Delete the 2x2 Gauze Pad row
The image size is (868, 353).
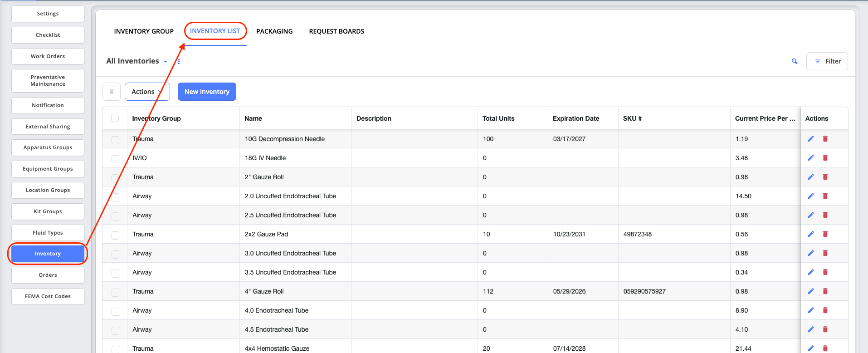coord(825,234)
